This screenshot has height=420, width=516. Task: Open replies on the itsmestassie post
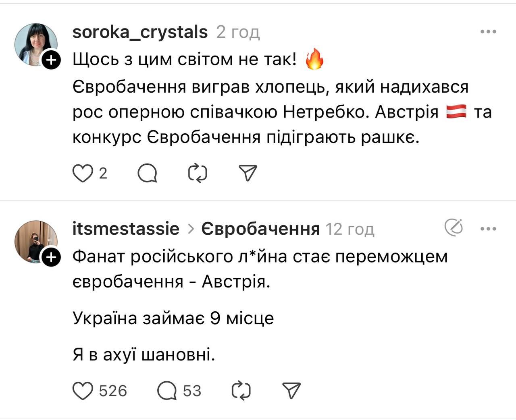(167, 391)
